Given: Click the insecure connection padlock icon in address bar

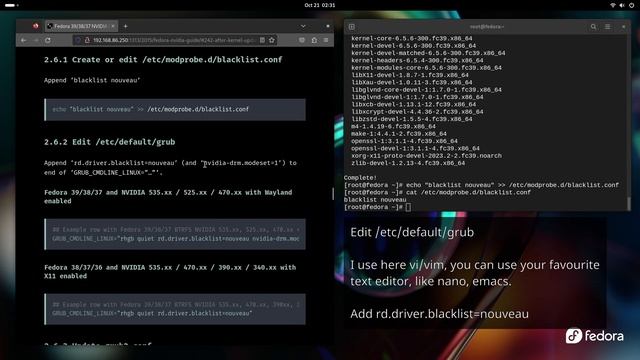Looking at the screenshot, I should [87, 40].
